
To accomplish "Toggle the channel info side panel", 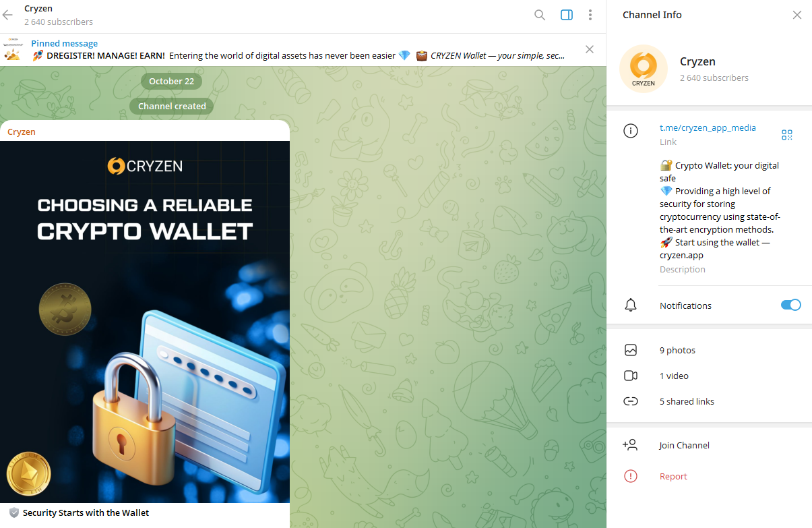I will 567,15.
